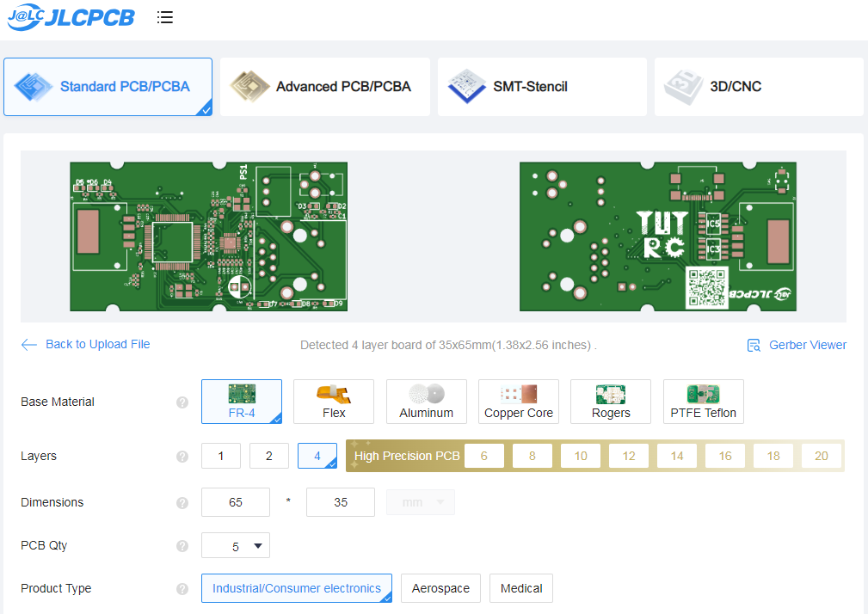
Task: Select the PTFE Teflon base material tile
Action: 703,402
